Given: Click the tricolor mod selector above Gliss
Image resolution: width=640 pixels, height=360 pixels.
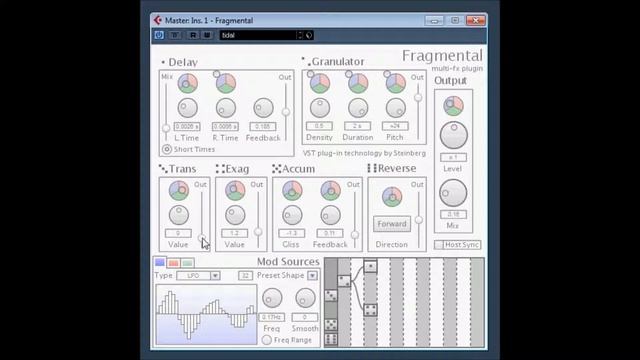Looking at the screenshot, I should coord(292,190).
